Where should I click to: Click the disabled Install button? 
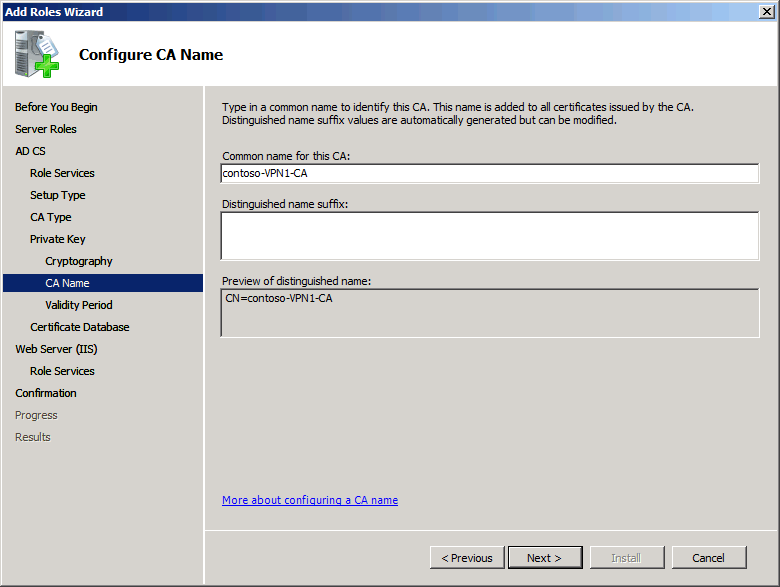(x=627, y=558)
